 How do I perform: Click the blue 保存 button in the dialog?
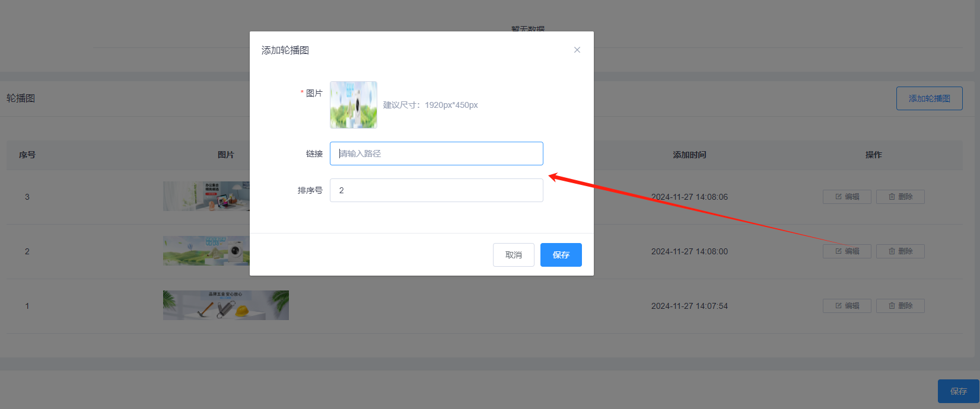point(561,255)
